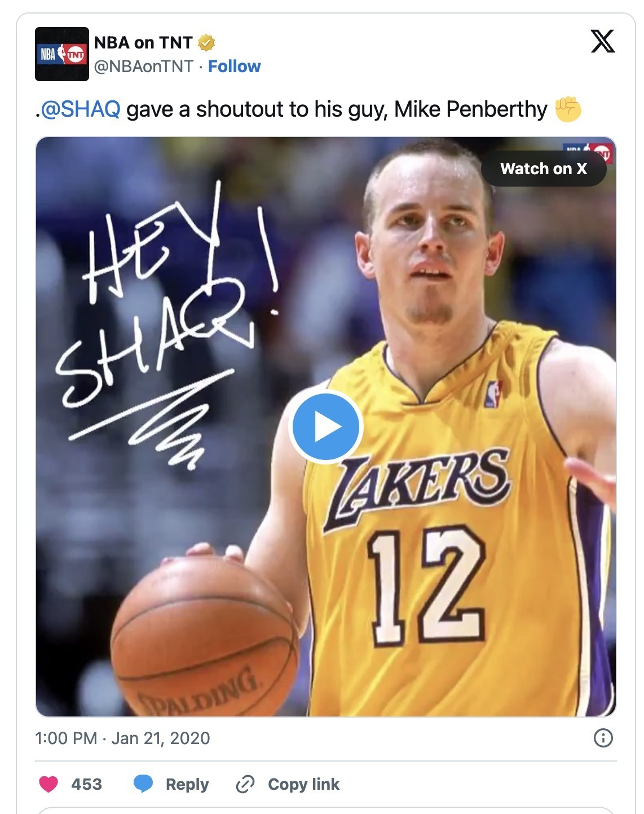Click the raised fist emoji

[x=568, y=109]
